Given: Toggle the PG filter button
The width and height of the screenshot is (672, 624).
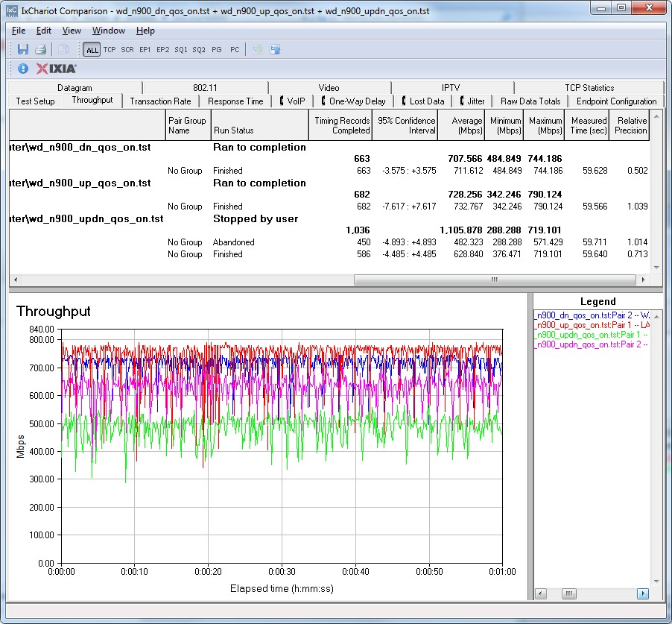Looking at the screenshot, I should coord(217,50).
